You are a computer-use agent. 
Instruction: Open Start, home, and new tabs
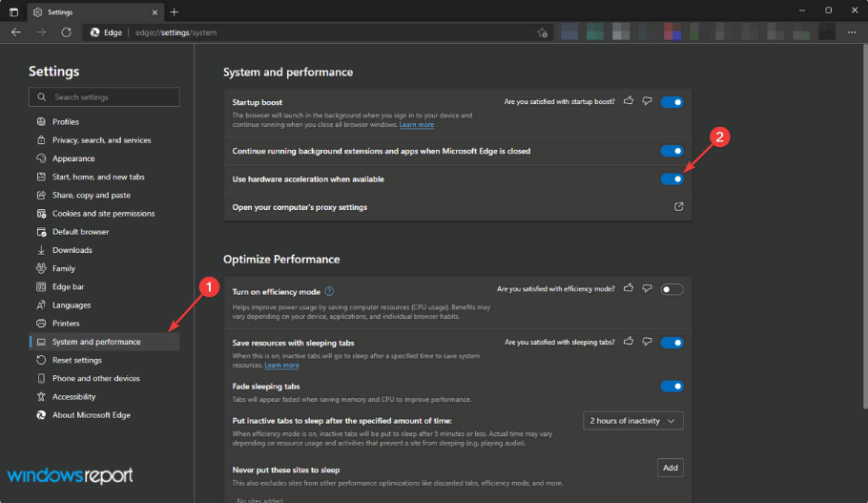pos(104,177)
